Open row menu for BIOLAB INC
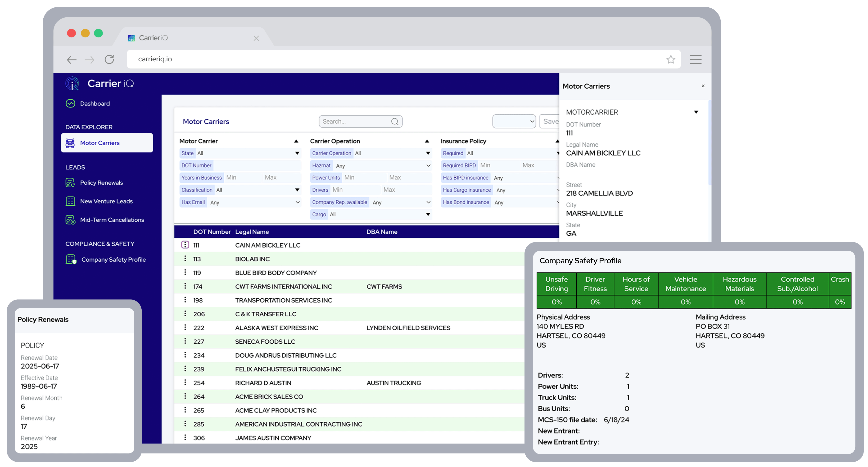 pos(185,259)
